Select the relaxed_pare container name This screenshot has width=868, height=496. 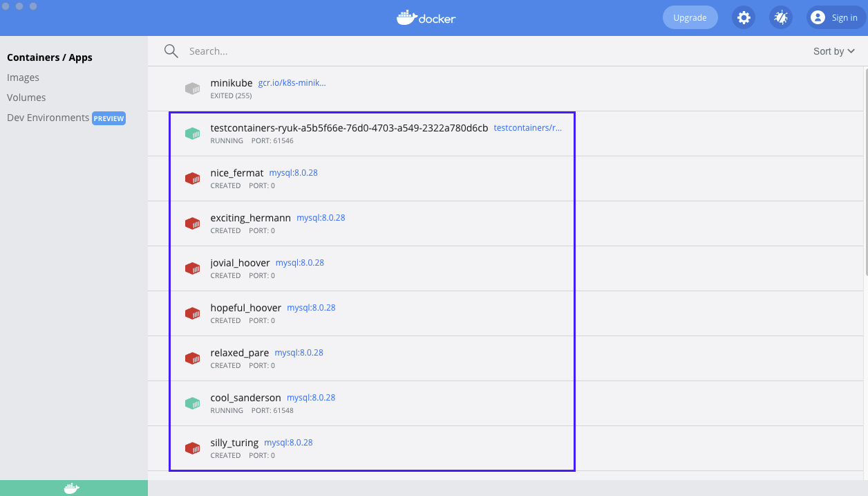coord(240,353)
